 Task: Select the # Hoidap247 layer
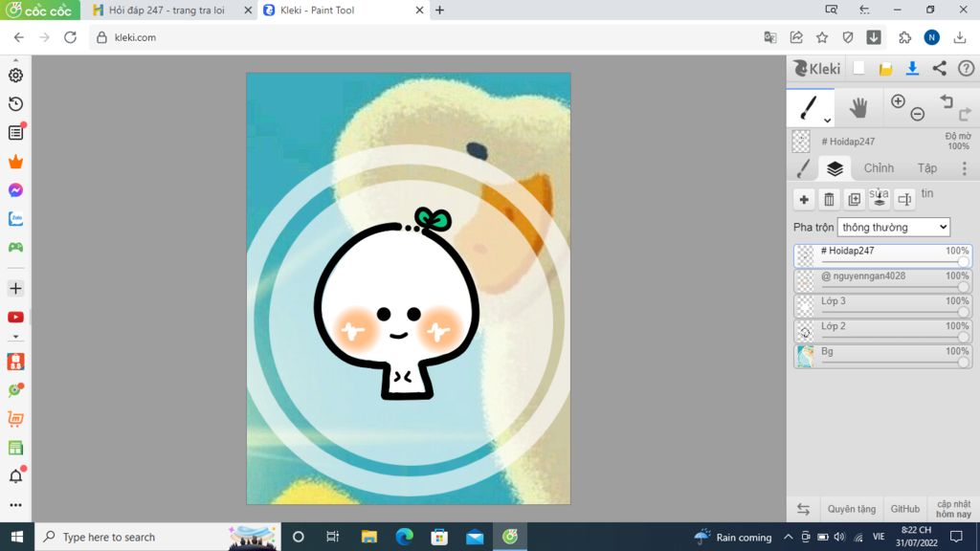(883, 255)
